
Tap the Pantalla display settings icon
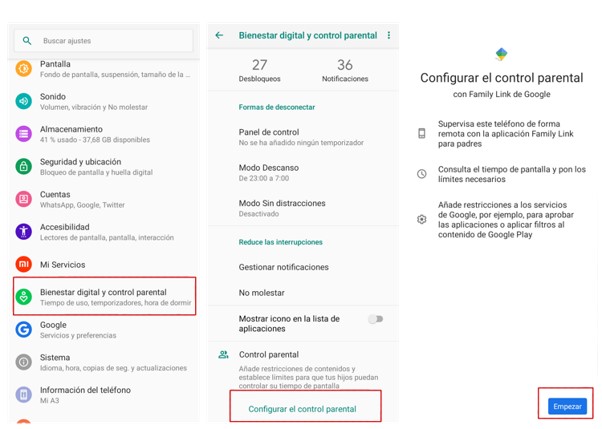(23, 69)
